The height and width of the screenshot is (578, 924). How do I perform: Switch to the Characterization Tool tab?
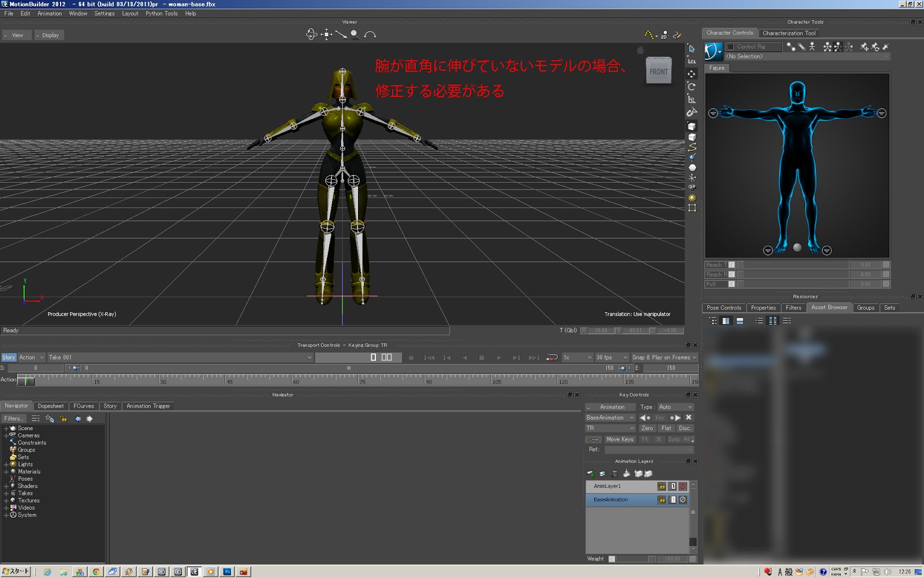(x=789, y=33)
